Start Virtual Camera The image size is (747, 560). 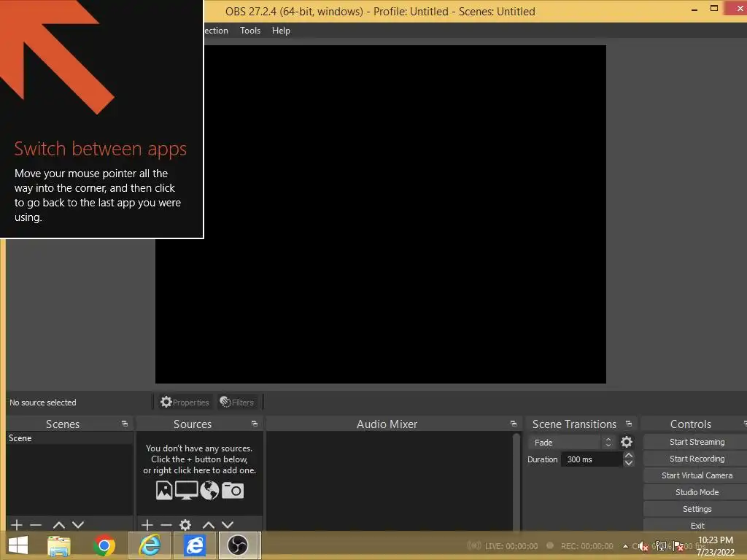697,475
